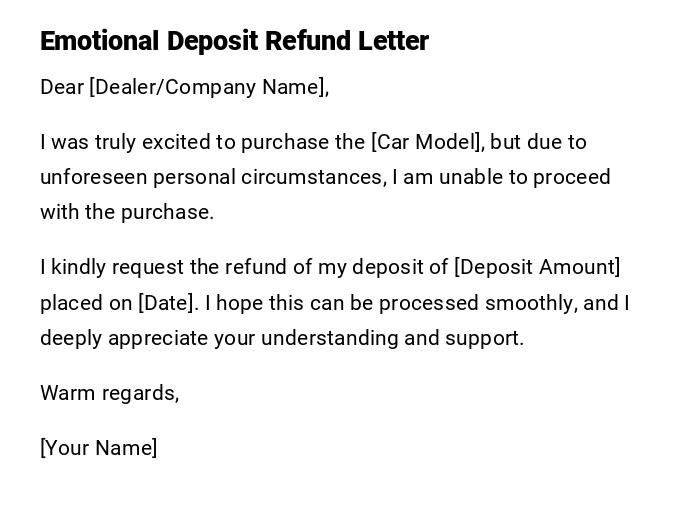Click the [Date] placeholder
700x510 pixels.
pyautogui.click(x=166, y=303)
